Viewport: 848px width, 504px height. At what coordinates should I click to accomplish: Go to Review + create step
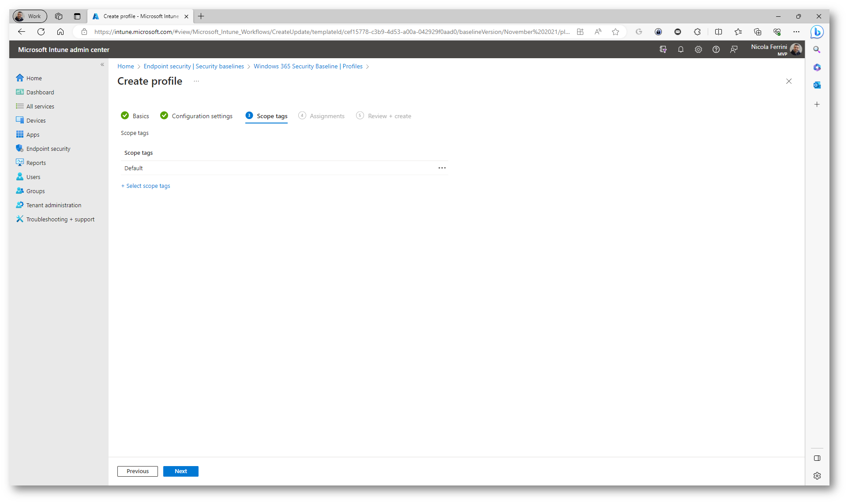click(x=384, y=116)
